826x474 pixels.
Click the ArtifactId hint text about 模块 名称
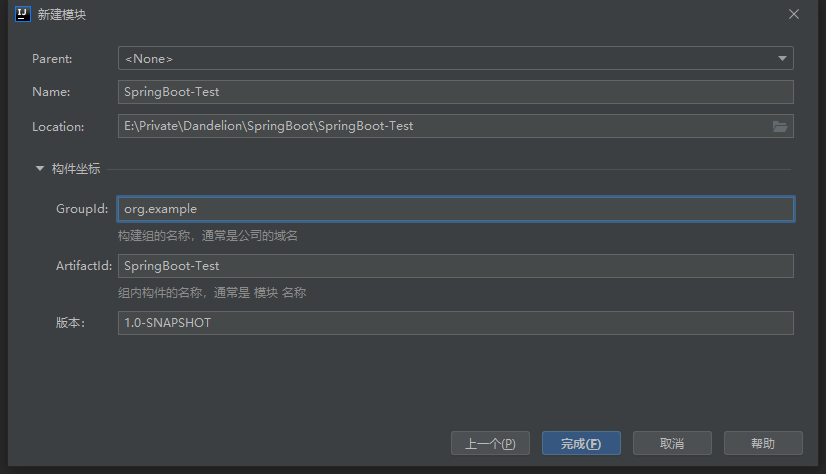pyautogui.click(x=211, y=293)
